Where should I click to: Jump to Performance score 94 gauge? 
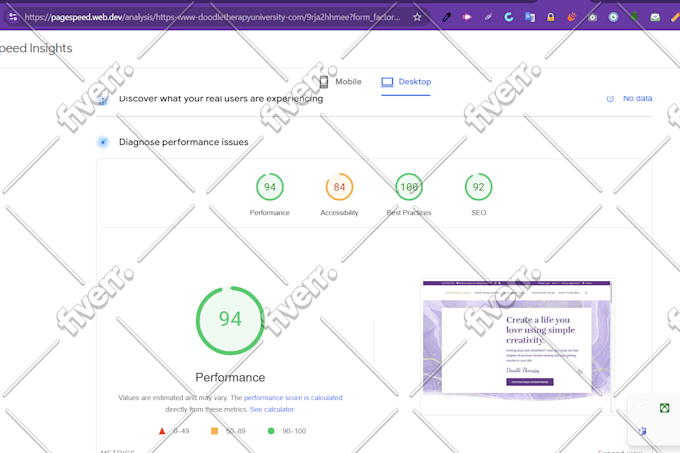(x=270, y=187)
